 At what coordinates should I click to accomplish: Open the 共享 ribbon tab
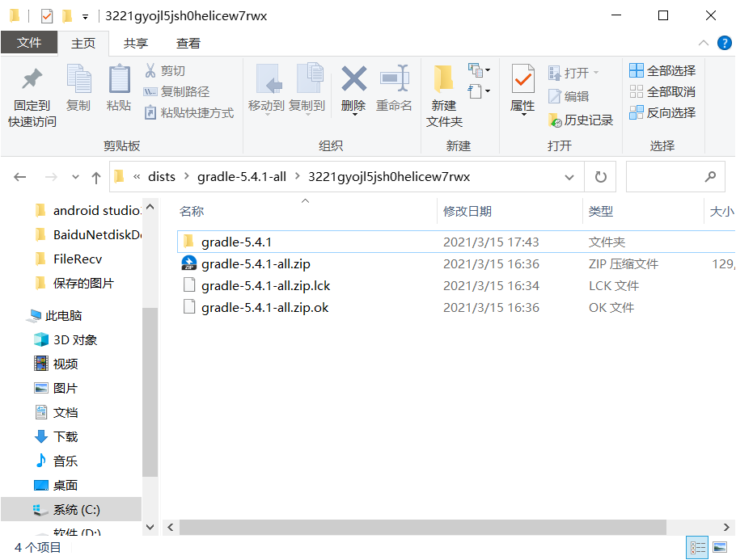(x=135, y=42)
